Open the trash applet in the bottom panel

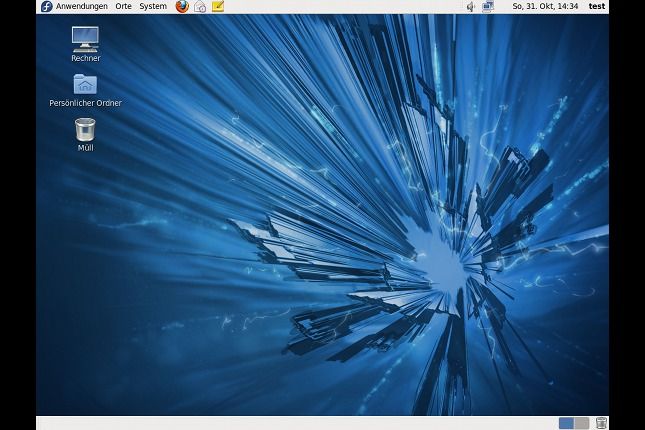tap(601, 423)
